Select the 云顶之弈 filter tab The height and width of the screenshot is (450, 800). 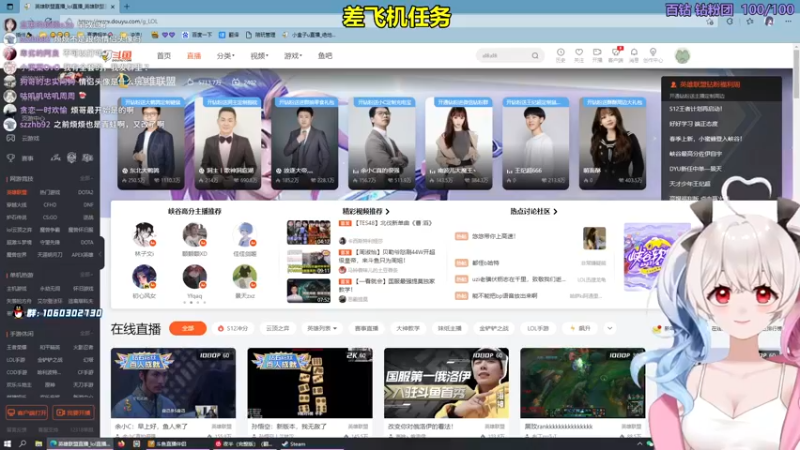(278, 329)
